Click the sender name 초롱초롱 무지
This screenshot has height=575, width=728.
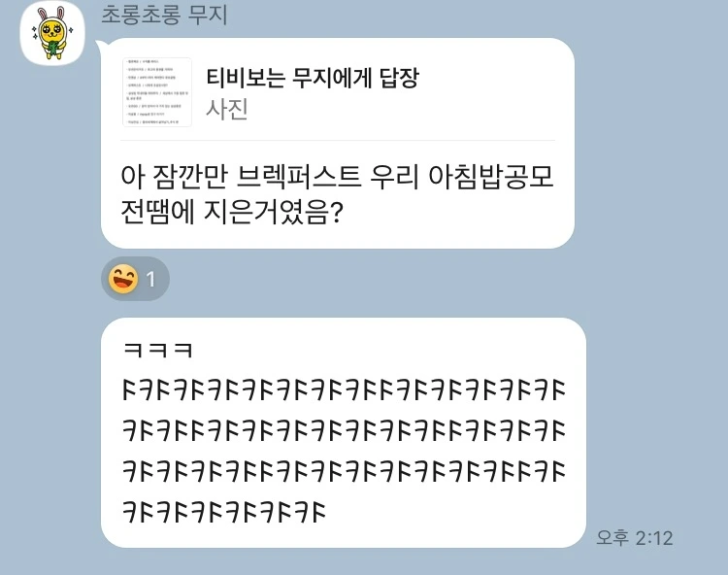[164, 14]
